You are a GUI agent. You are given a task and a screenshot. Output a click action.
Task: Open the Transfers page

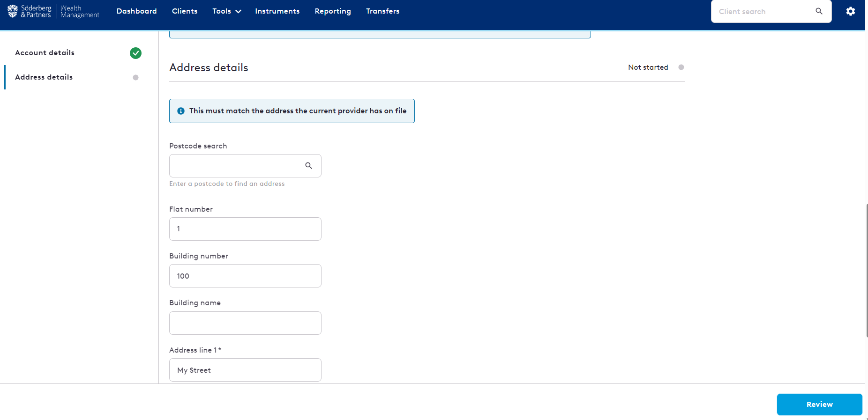coord(383,11)
